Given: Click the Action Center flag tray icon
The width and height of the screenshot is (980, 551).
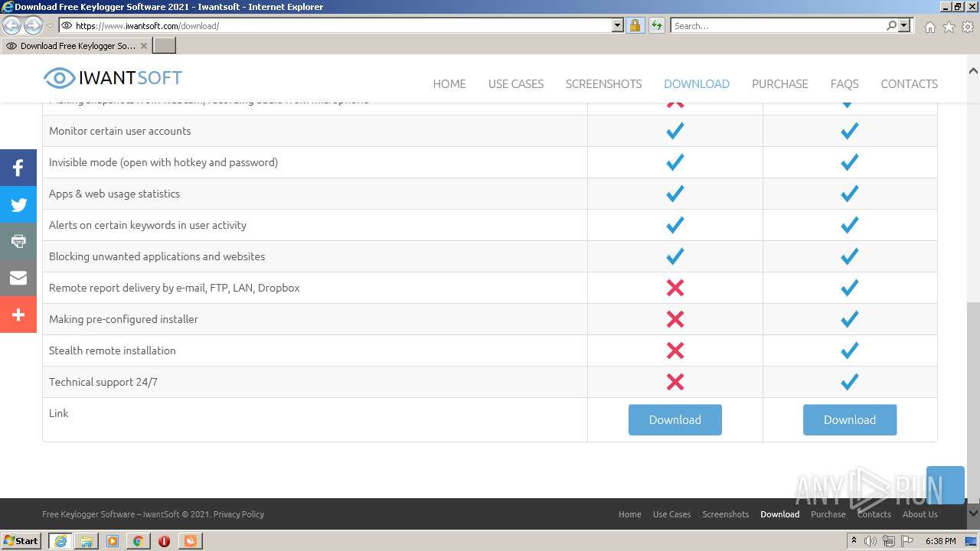Looking at the screenshot, I should pos(906,541).
